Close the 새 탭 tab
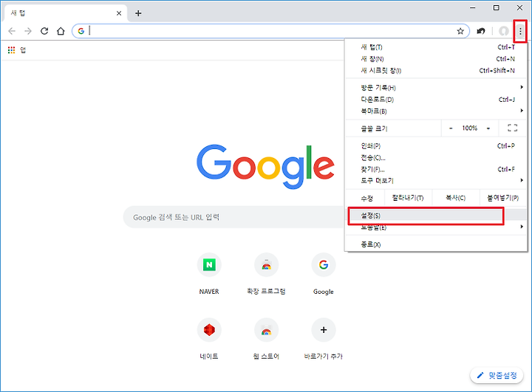 point(119,13)
